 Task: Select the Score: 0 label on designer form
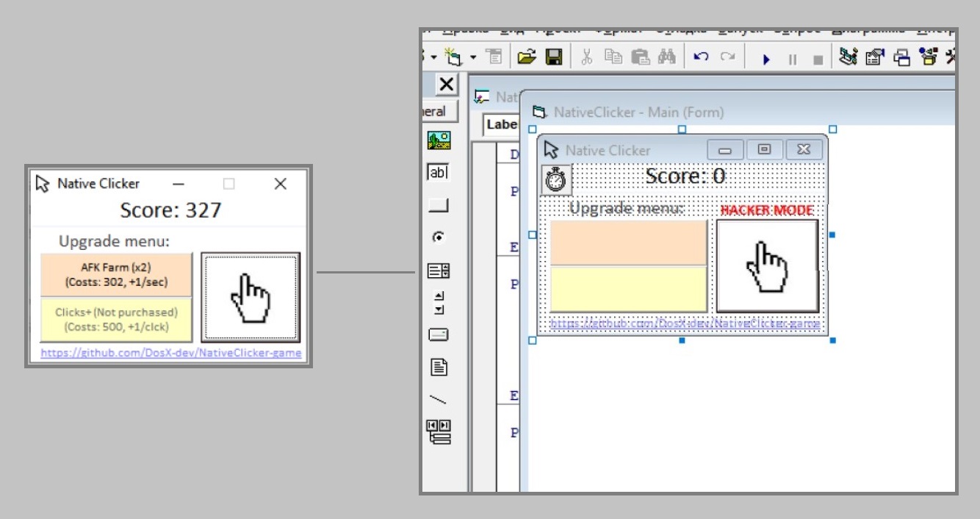click(x=685, y=176)
